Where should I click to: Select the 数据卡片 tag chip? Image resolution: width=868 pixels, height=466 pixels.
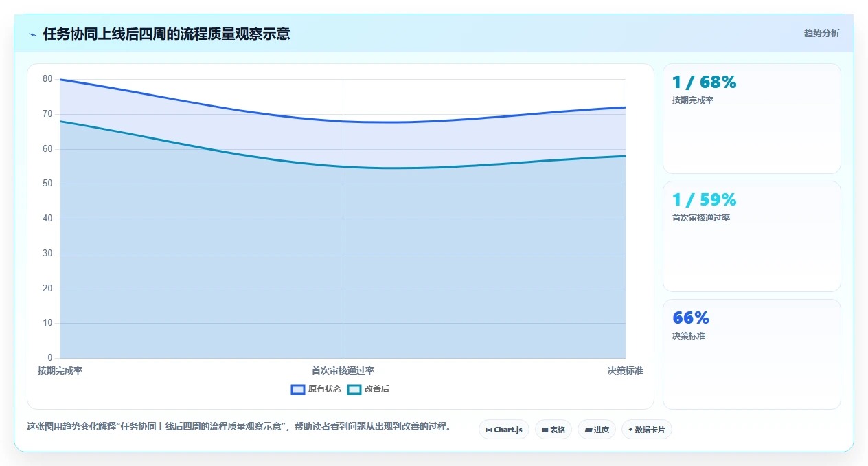click(647, 430)
